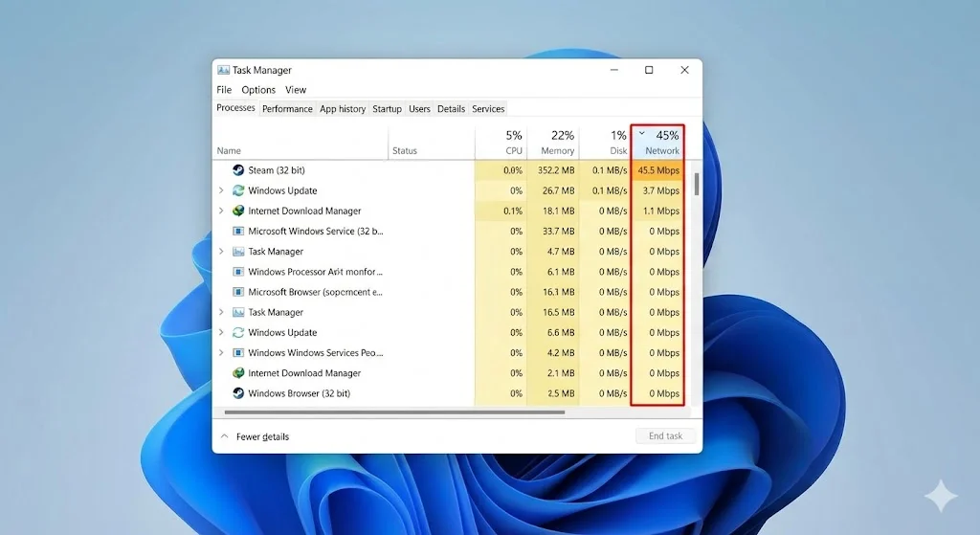The height and width of the screenshot is (535, 980).
Task: Switch to the Performance tab
Action: point(287,109)
